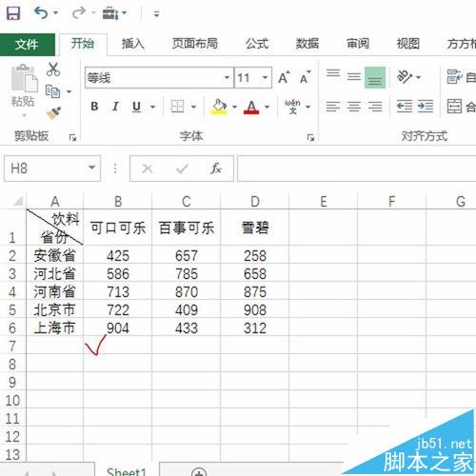Click the Copy icon in clipboard group
This screenshot has height=476, width=476.
tap(52, 91)
